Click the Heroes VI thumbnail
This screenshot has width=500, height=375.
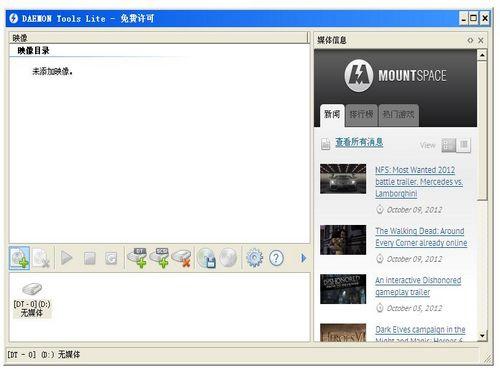click(343, 333)
